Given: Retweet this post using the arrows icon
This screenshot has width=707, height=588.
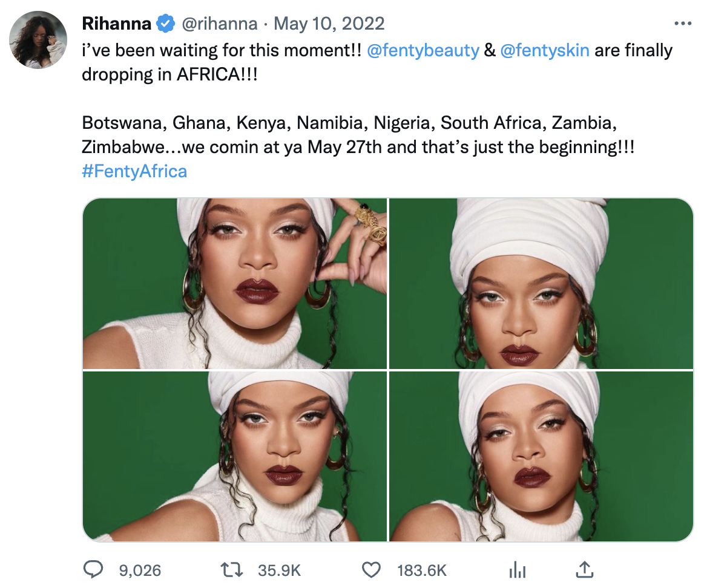Looking at the screenshot, I should click(x=232, y=570).
